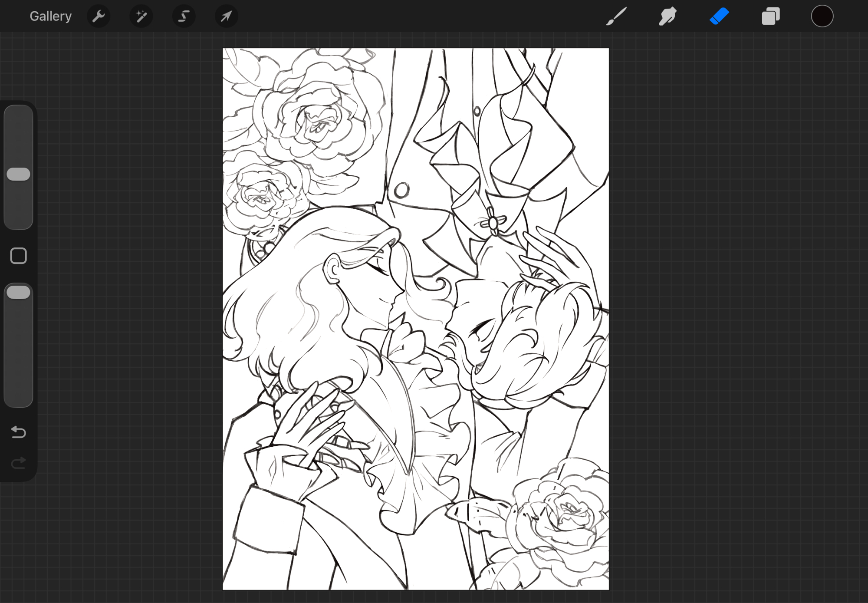868x603 pixels.
Task: Tap the flower-shaped brooch on the bow
Action: tap(493, 223)
